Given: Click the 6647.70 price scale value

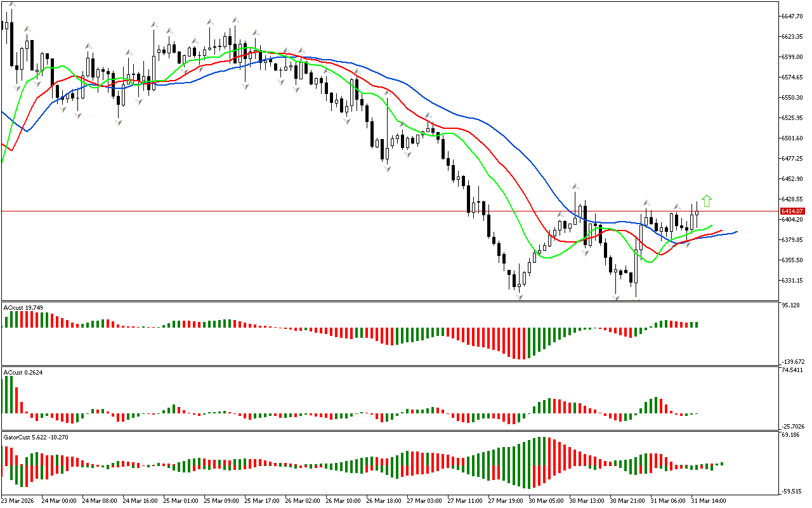Looking at the screenshot, I should [793, 16].
